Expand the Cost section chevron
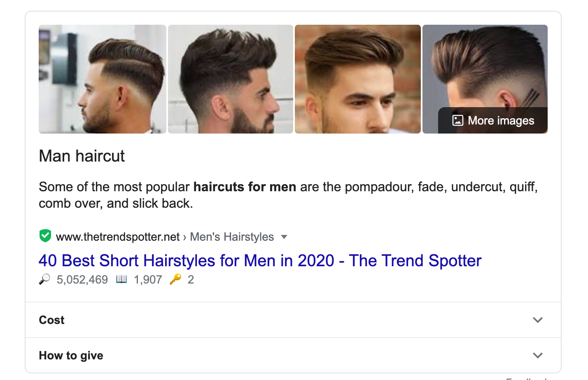 [537, 320]
